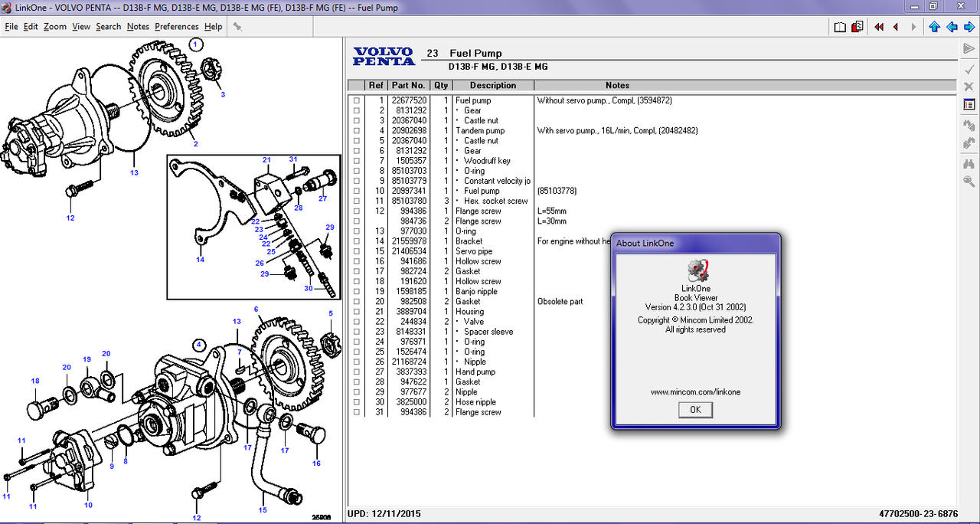Screen dimensions: 980x524
Task: Click circled callout 4 in lower diagram
Action: 198,345
